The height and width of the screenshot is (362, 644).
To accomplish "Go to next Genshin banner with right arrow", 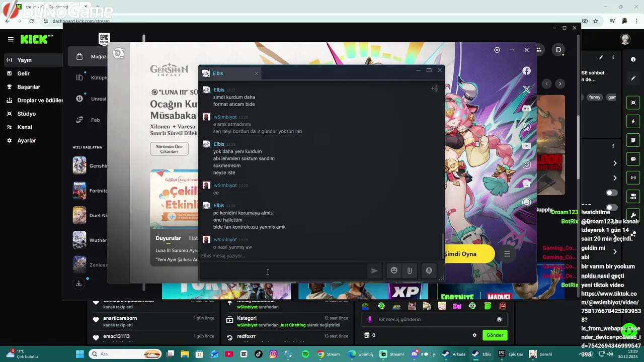I will 559,84.
